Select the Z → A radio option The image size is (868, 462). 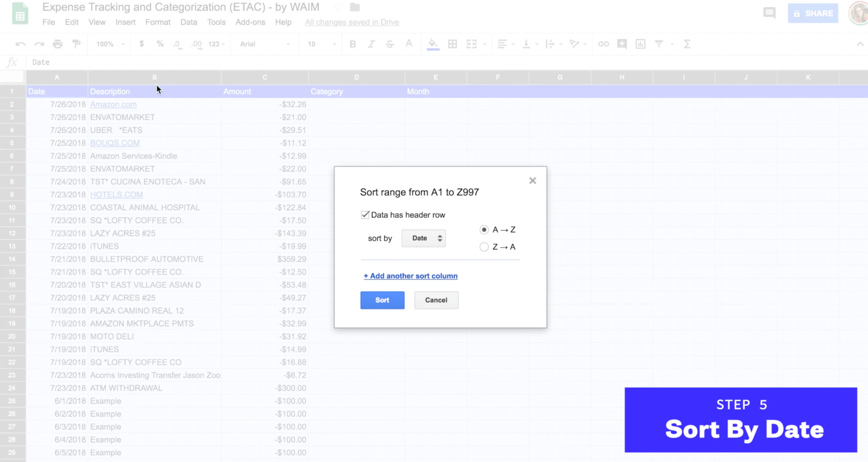click(484, 247)
